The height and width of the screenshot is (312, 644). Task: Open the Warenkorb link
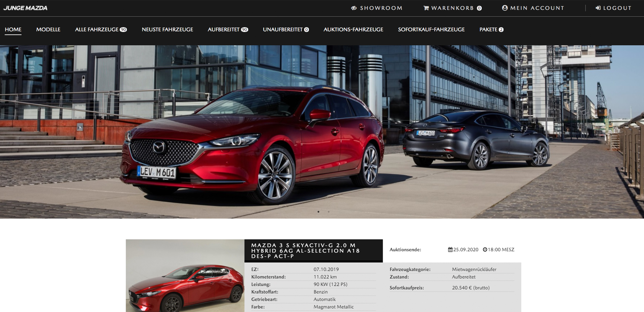pyautogui.click(x=453, y=8)
